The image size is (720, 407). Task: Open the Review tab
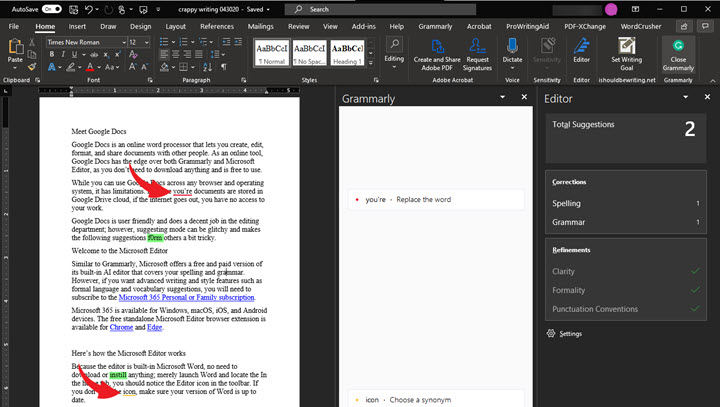(x=298, y=27)
